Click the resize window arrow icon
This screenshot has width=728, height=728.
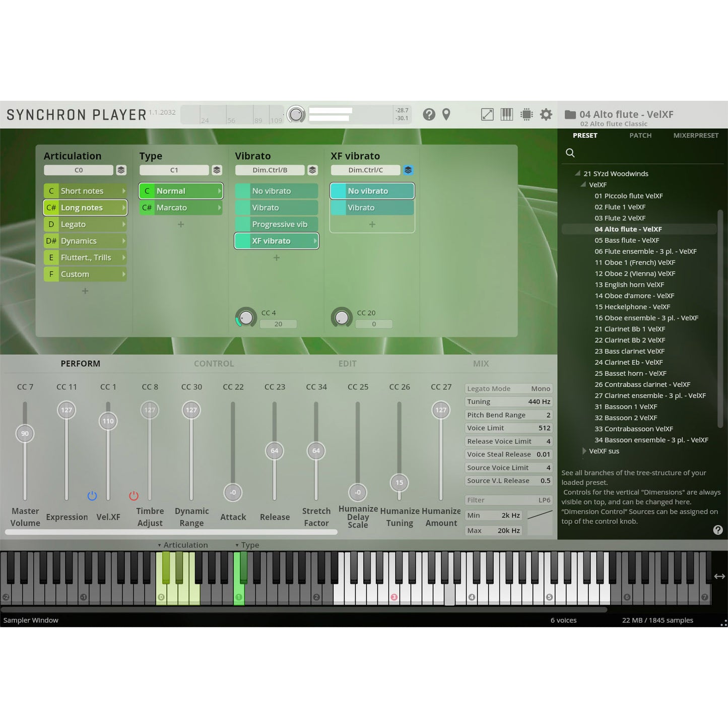(487, 115)
